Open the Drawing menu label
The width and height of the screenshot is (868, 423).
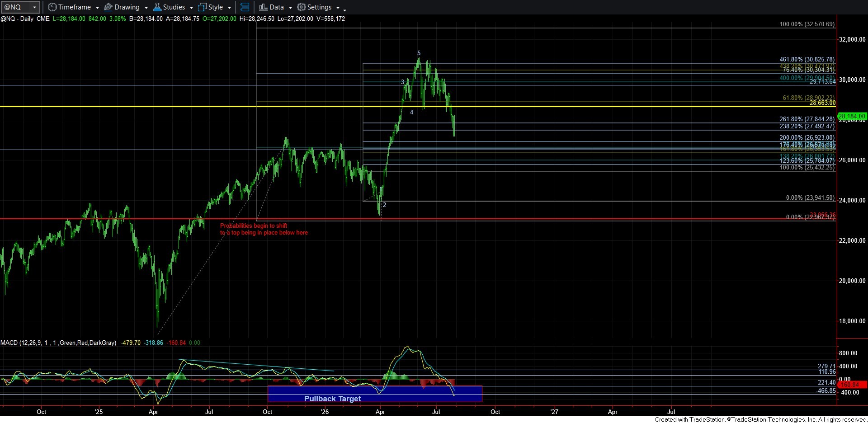pos(127,7)
